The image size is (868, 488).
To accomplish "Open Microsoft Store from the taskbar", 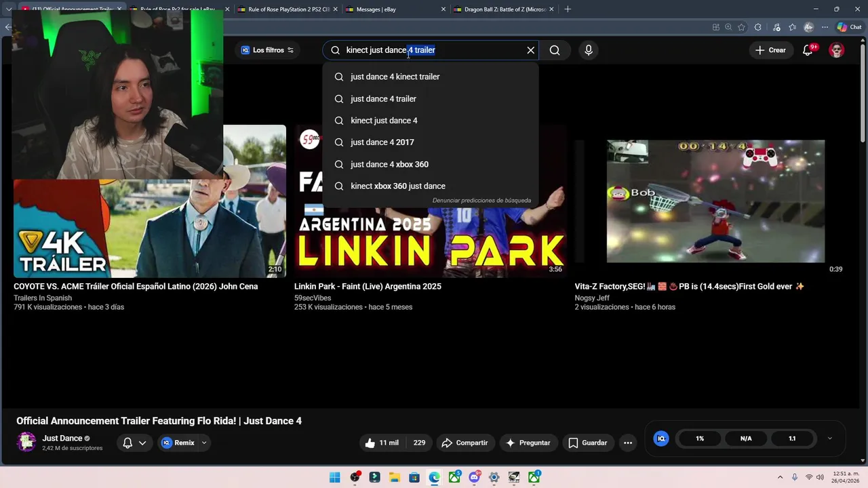I will [414, 477].
